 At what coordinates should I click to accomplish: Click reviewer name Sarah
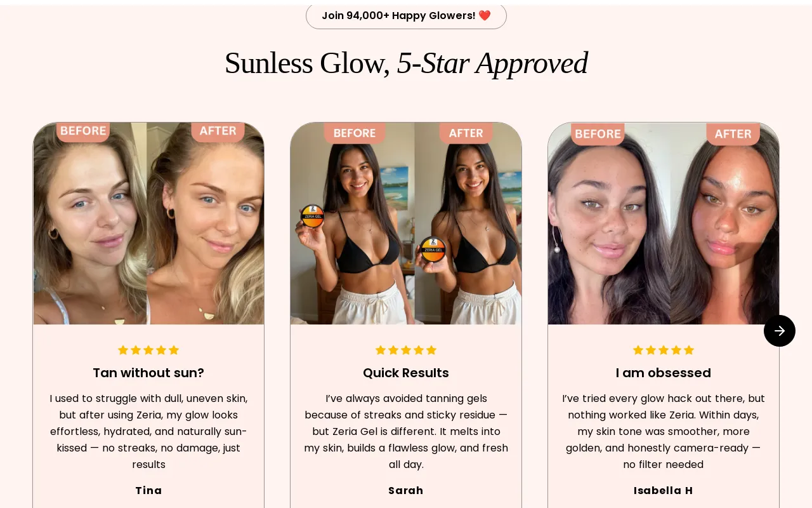(406, 490)
